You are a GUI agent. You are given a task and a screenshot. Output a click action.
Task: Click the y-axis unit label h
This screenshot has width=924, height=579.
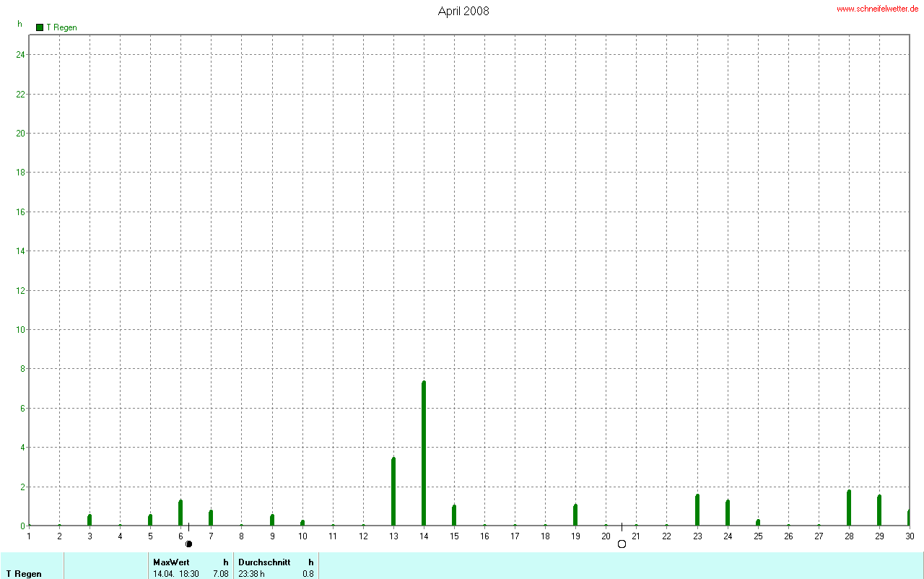coord(20,24)
